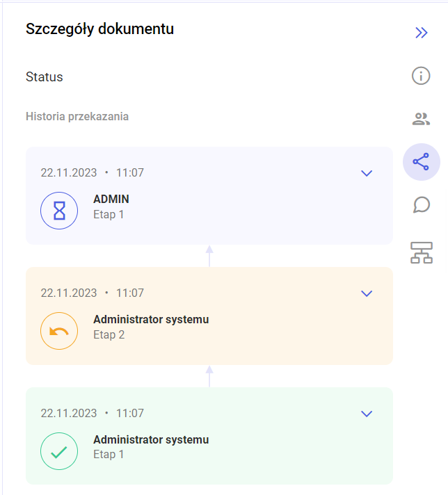Click the Status label

pos(45,77)
